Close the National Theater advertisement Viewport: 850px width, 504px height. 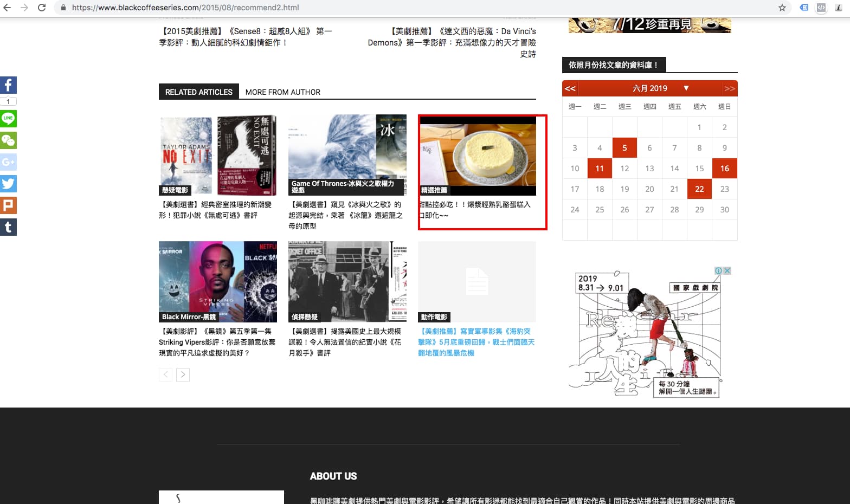click(x=727, y=270)
